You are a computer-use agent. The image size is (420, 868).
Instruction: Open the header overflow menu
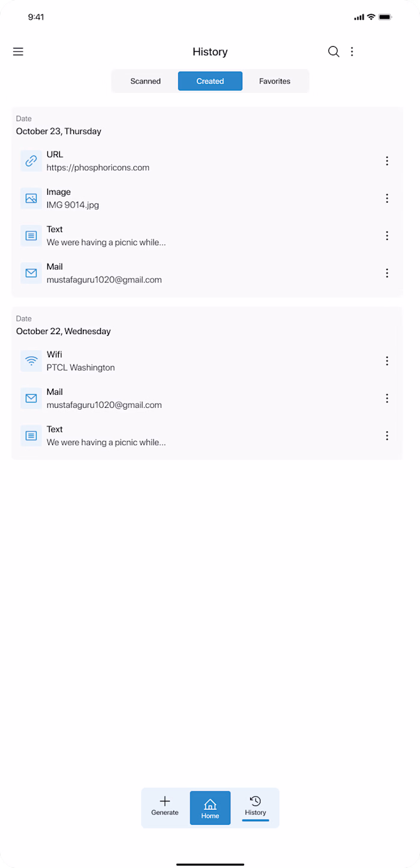352,52
